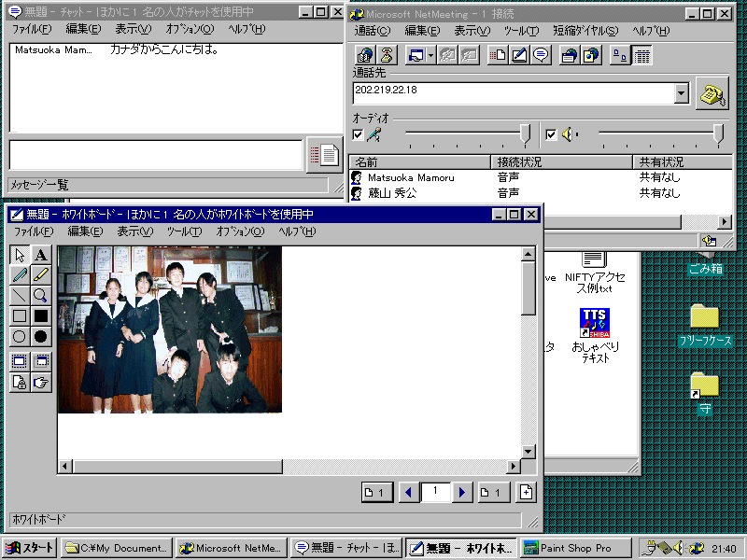Select the unfilled rectangle tool
This screenshot has width=747, height=560.
coord(20,315)
